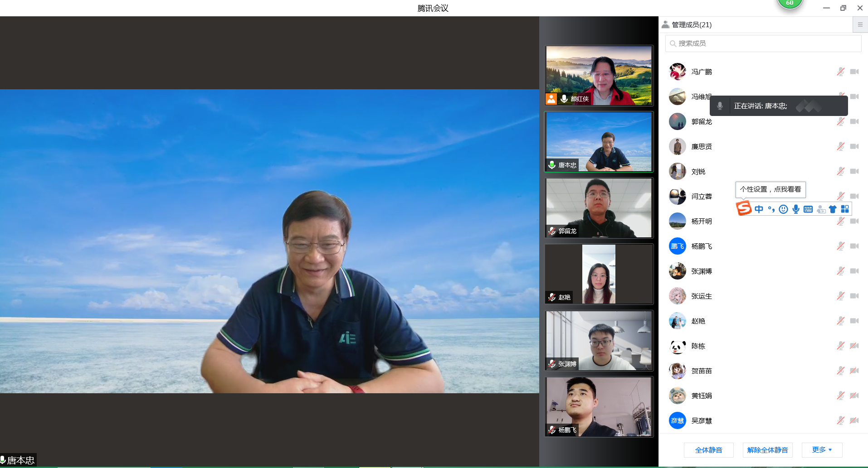Toggle 刘锐's microphone mute
The image size is (868, 468).
pyautogui.click(x=840, y=171)
